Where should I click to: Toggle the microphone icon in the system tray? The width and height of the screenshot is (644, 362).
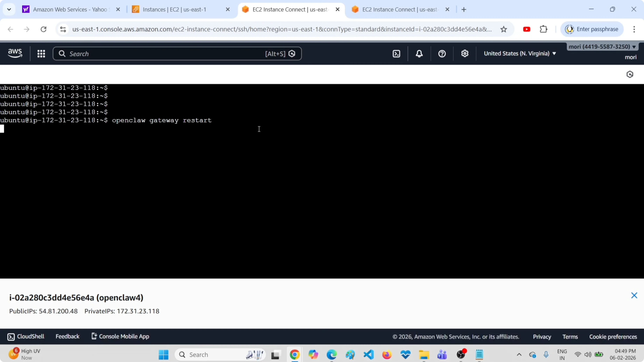546,354
